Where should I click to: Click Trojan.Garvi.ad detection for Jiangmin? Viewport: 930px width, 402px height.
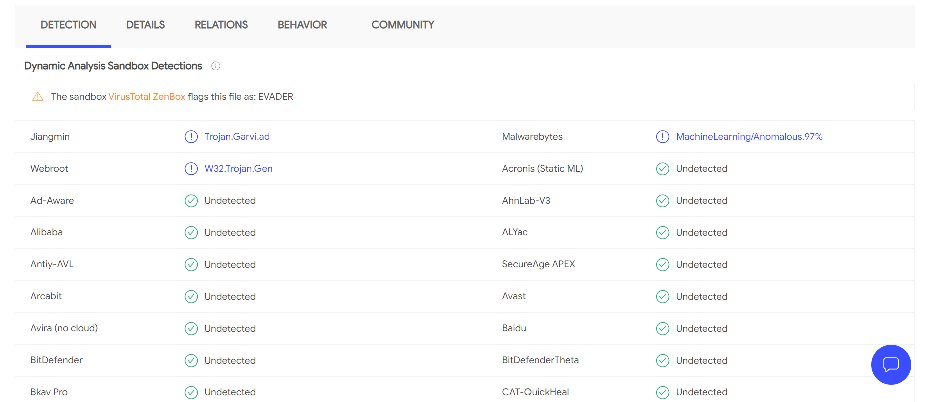237,136
